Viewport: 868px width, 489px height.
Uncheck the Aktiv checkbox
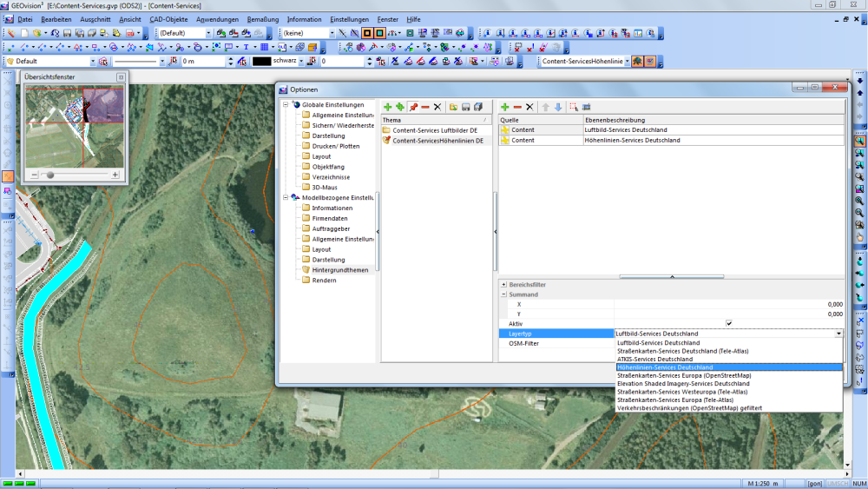click(x=728, y=323)
